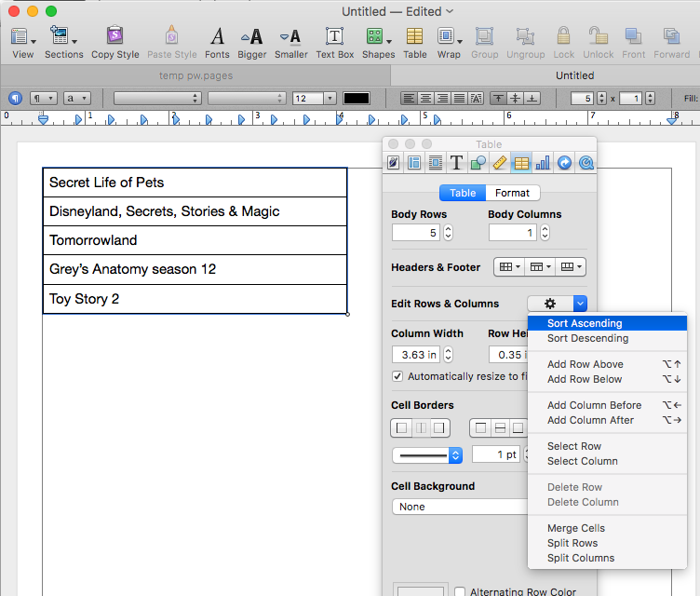Viewport: 700px width, 596px height.
Task: Choose Split Rows from menu
Action: point(607,543)
